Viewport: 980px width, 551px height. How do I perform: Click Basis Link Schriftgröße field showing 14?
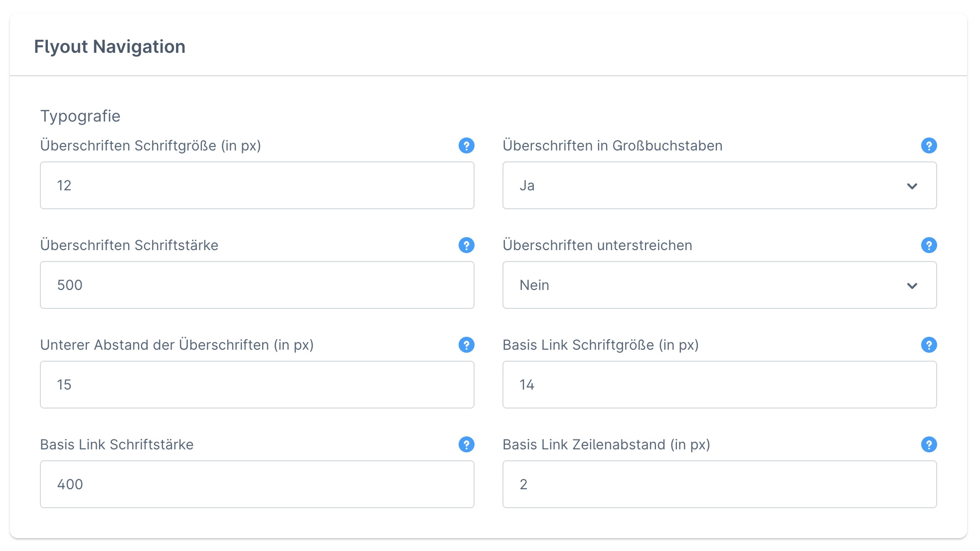[x=719, y=385]
